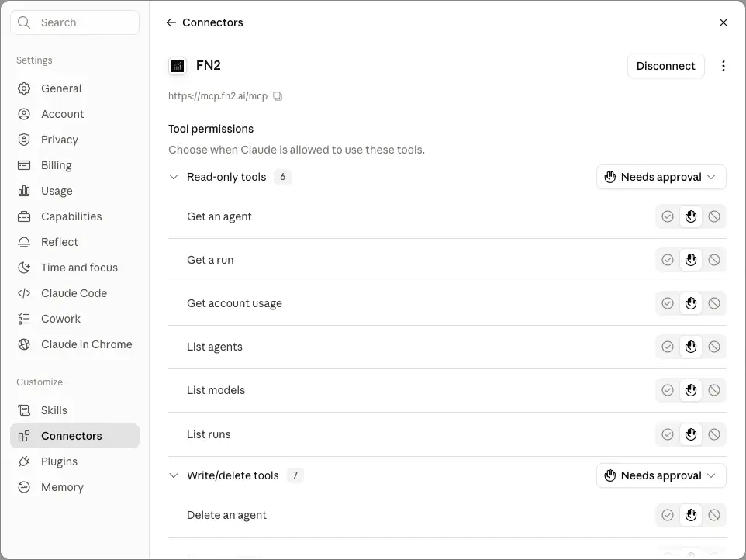
Task: Open Claude Code settings
Action: [74, 293]
